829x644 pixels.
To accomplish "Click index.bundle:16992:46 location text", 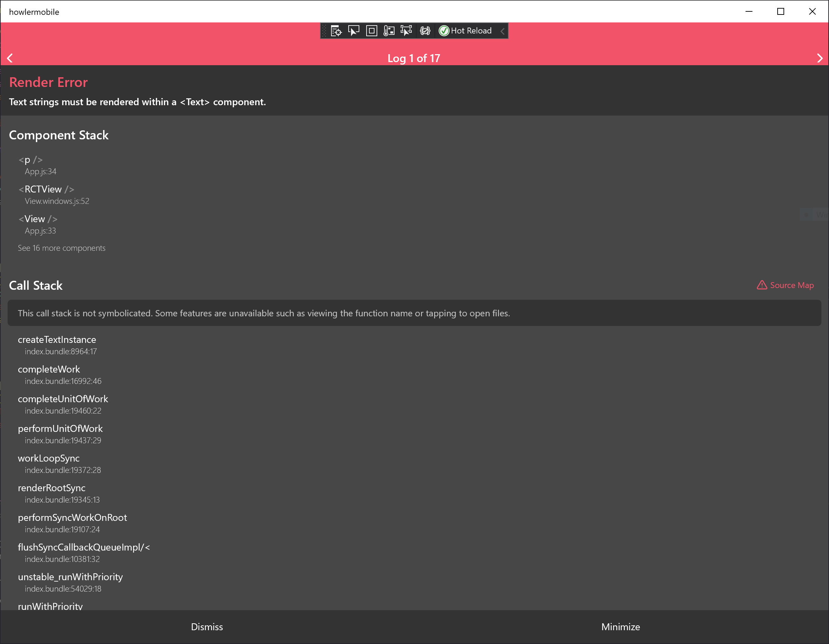I will (63, 381).
